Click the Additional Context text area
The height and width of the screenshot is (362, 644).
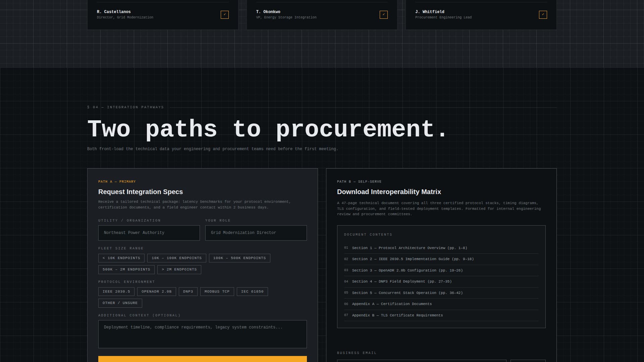[x=202, y=334]
